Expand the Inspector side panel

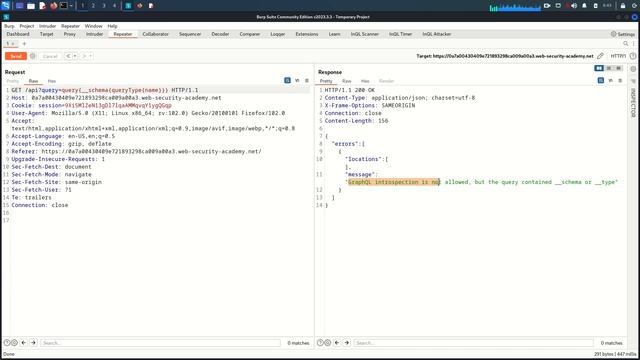pyautogui.click(x=633, y=103)
